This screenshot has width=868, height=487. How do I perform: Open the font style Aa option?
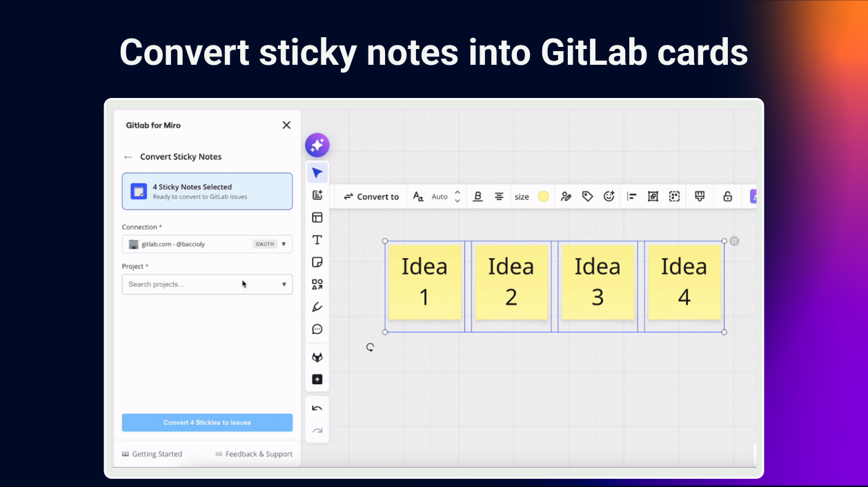418,197
